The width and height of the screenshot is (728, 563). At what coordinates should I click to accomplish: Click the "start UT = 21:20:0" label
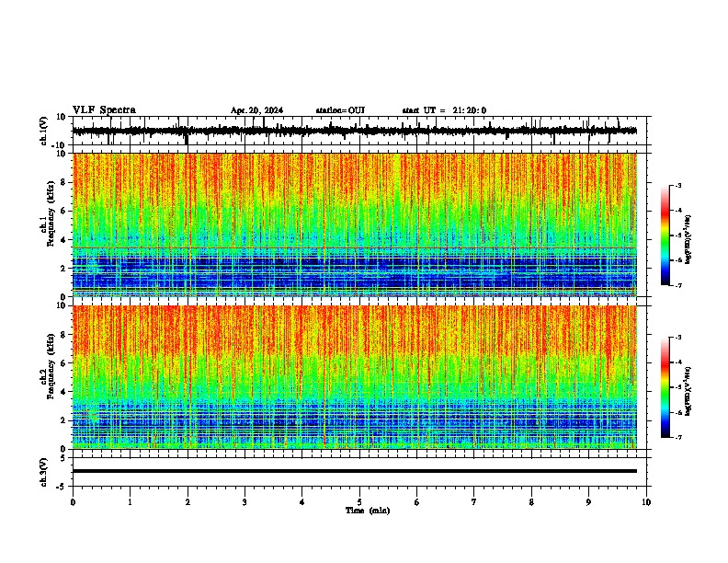tap(444, 110)
